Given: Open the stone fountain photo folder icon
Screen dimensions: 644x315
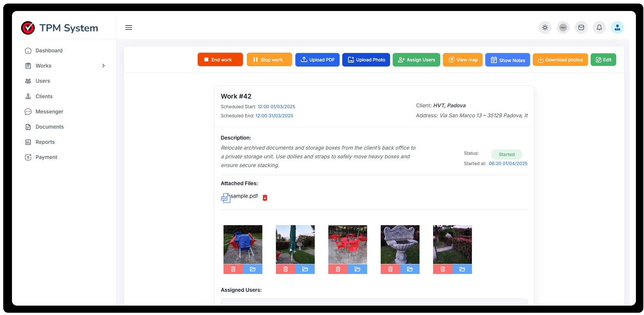Looking at the screenshot, I should pos(410,269).
